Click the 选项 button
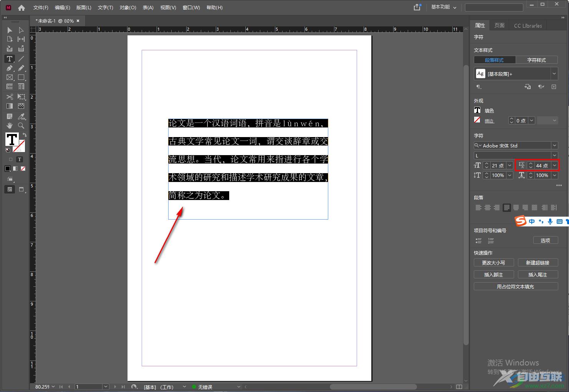Viewport: 569px width, 392px height. [x=545, y=240]
